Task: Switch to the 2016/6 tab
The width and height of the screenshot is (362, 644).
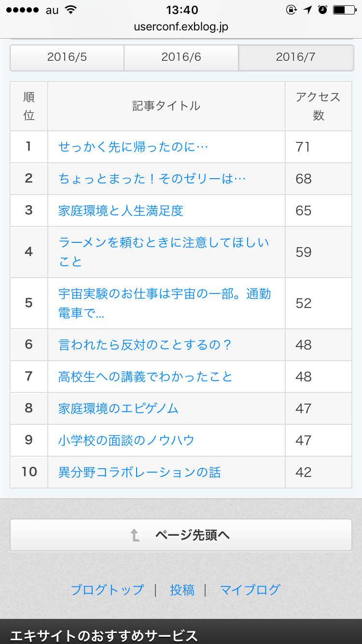Action: [x=181, y=57]
